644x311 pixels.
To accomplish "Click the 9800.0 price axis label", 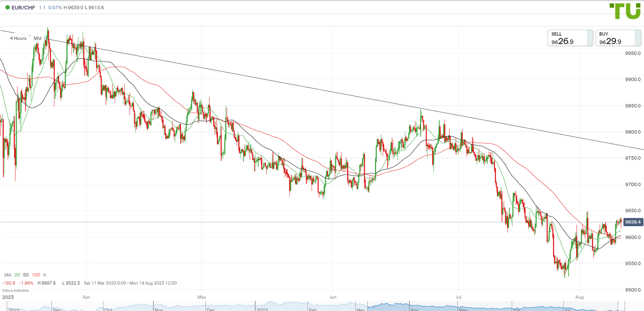I will click(x=633, y=132).
